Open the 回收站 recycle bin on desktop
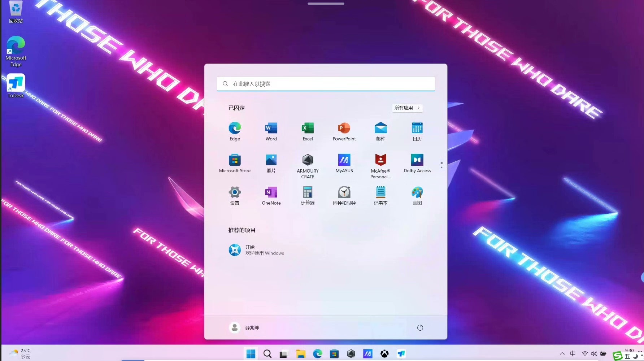Screen dimensions: 644x361 tap(16, 12)
